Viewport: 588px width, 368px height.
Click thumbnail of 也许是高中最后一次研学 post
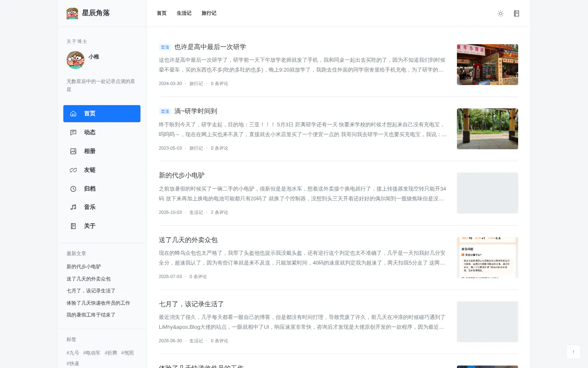(488, 65)
